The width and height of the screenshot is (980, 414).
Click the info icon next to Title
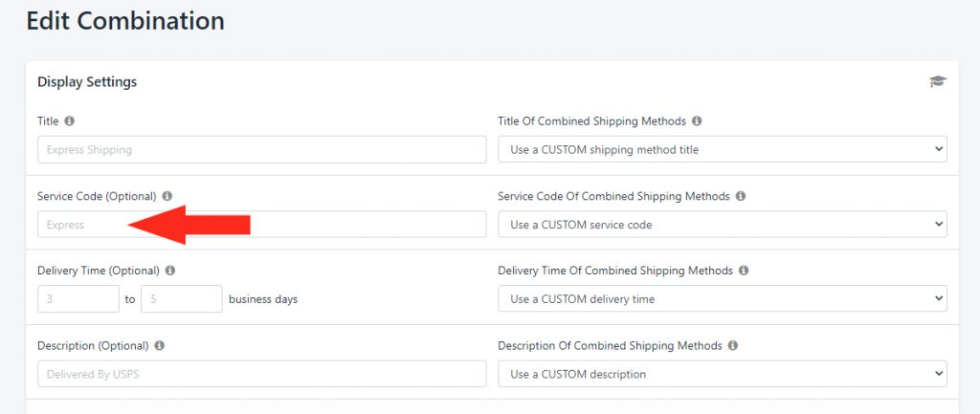pos(70,121)
